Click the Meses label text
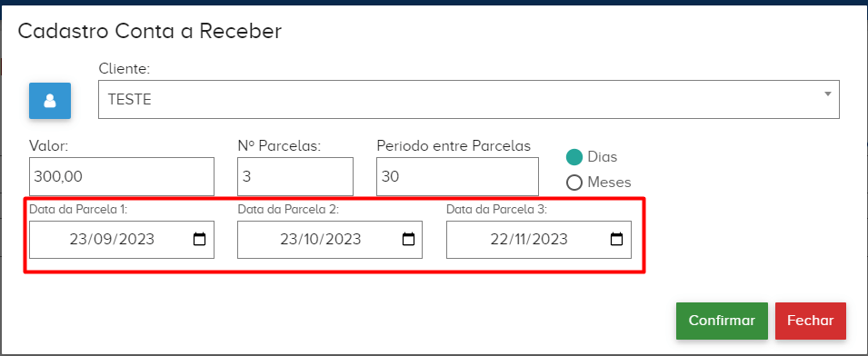 [609, 183]
